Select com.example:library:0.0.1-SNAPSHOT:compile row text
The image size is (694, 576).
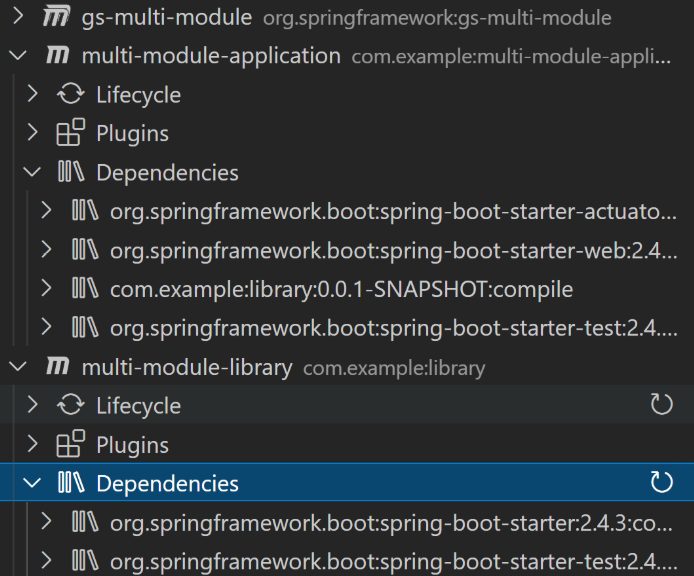pos(342,290)
